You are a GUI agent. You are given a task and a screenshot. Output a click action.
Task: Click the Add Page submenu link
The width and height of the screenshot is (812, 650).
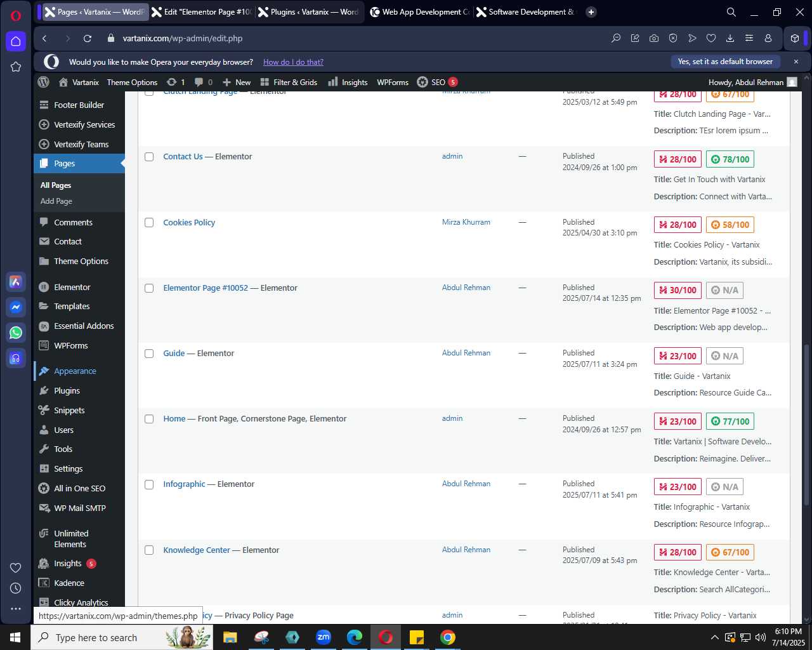pos(56,201)
